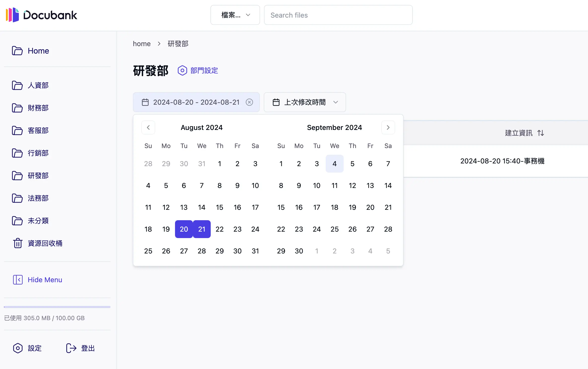Open the 資源回收桶 trash bin
Viewport: 588px width, 369px height.
coord(45,243)
